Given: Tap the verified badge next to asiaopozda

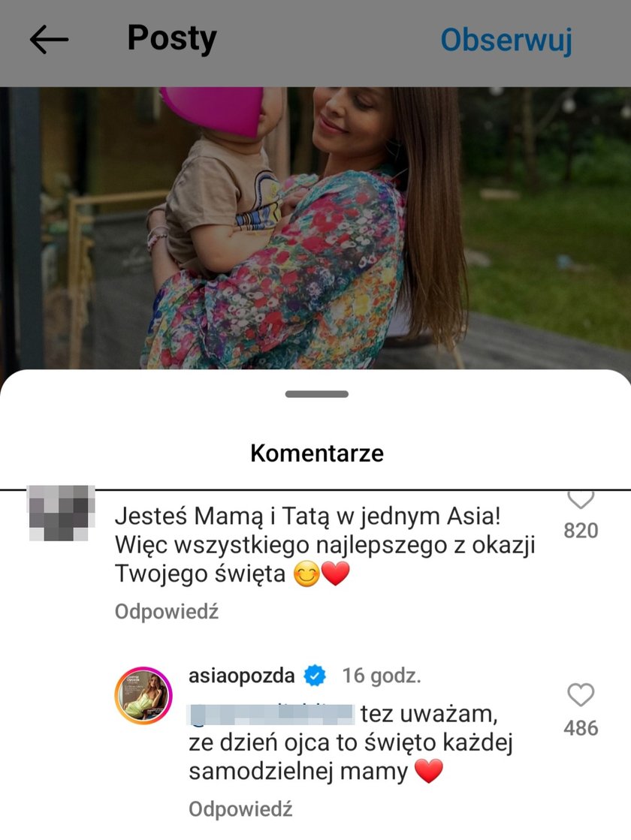Looking at the screenshot, I should 315,676.
